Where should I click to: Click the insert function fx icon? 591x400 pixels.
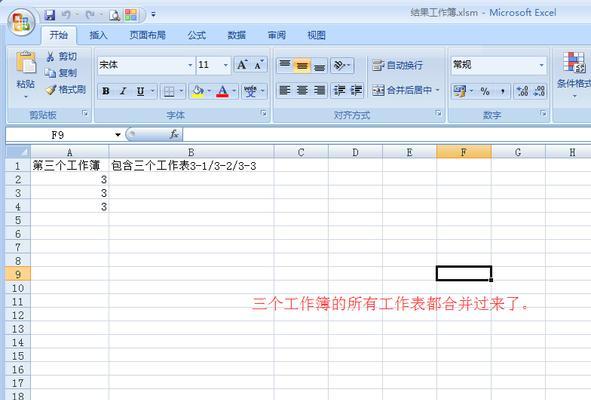tap(174, 134)
